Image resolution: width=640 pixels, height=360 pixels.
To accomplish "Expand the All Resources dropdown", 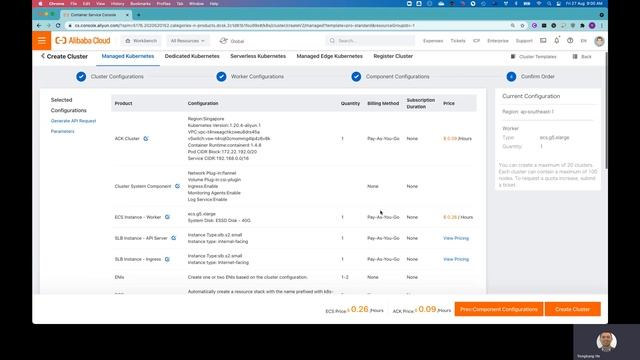I will [187, 41].
